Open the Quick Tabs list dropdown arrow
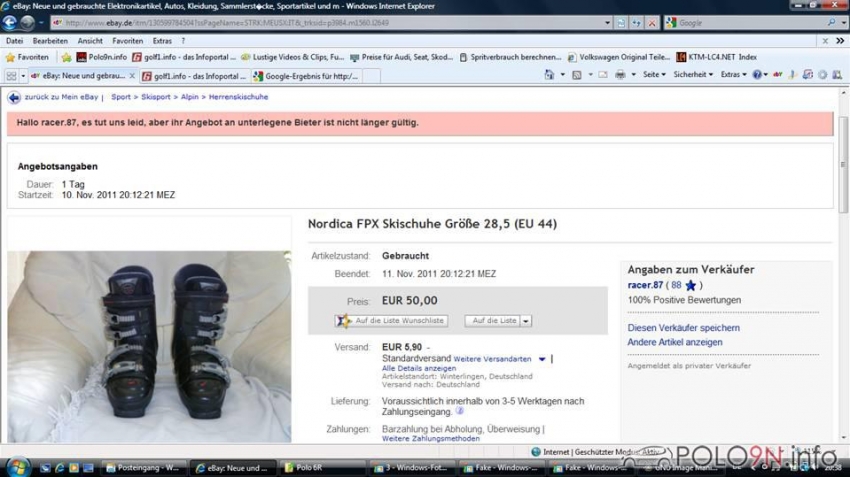The image size is (850, 477). click(23, 76)
